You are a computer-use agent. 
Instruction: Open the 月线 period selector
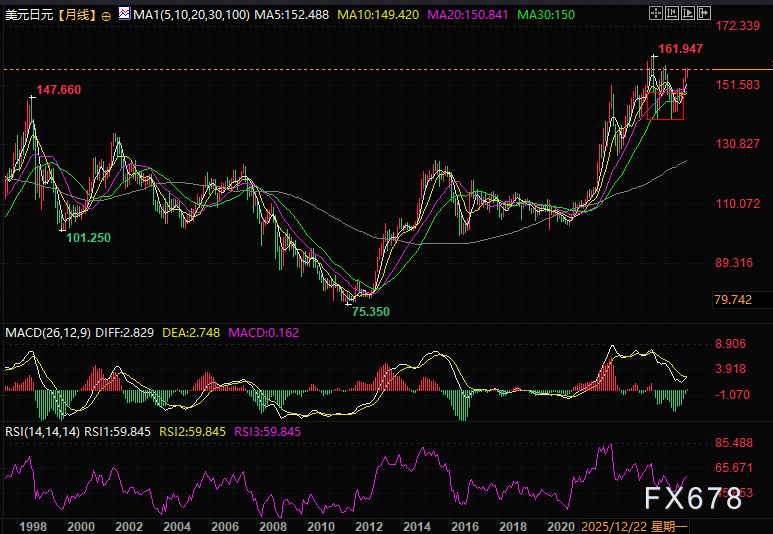tap(76, 16)
